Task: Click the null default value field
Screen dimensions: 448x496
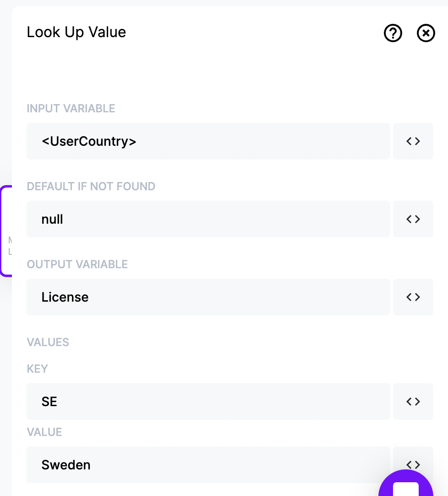Action: pos(208,219)
